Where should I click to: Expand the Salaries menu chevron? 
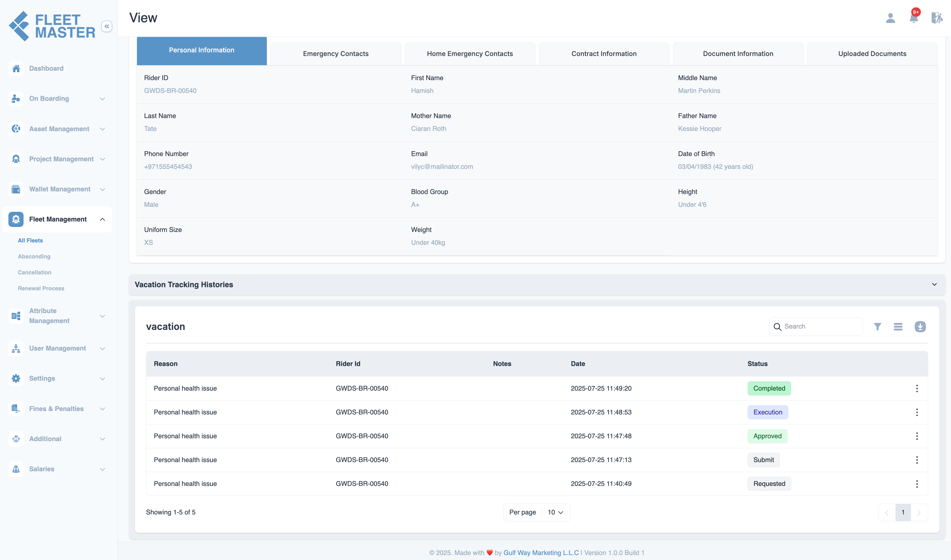point(102,469)
